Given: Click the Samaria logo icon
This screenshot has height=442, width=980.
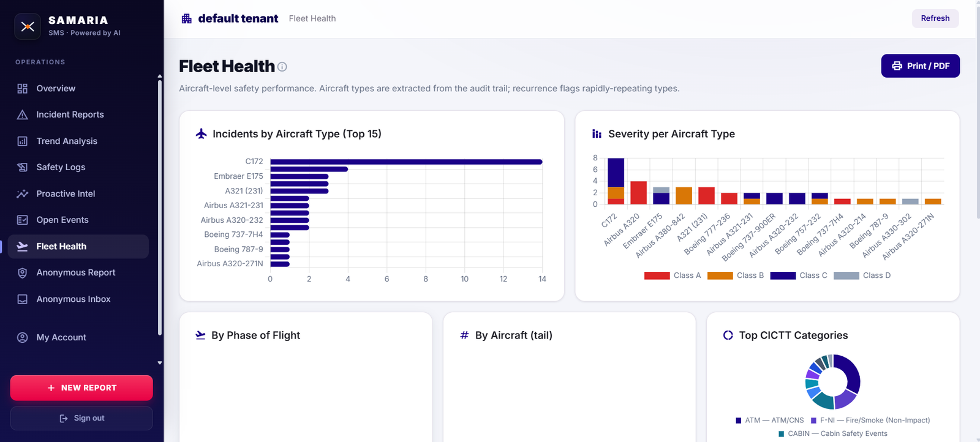Looking at the screenshot, I should tap(28, 26).
